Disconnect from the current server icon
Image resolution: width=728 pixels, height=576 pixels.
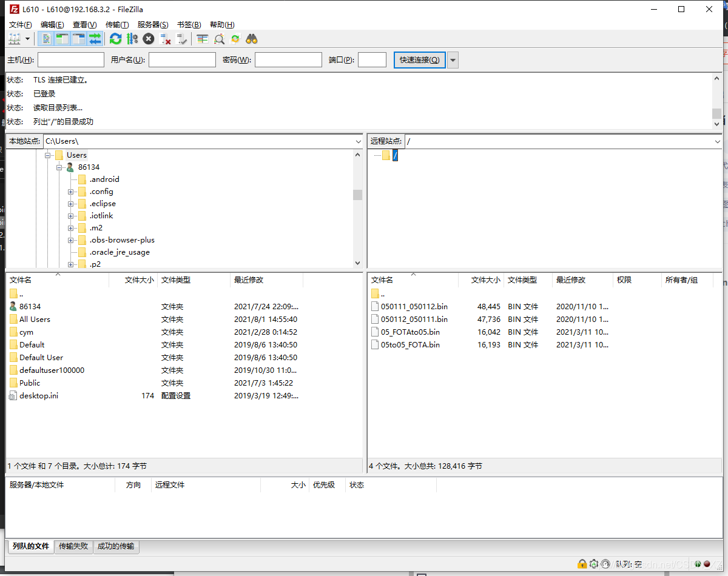(165, 39)
